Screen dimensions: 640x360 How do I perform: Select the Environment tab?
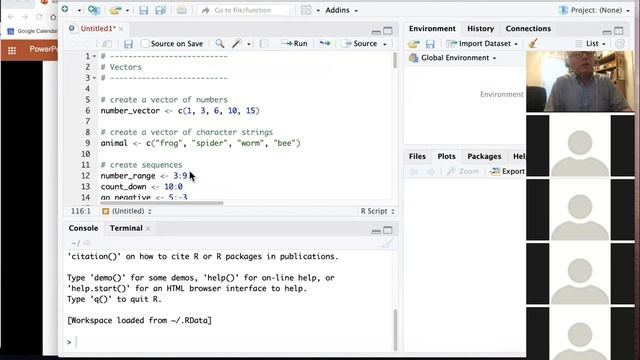432,29
